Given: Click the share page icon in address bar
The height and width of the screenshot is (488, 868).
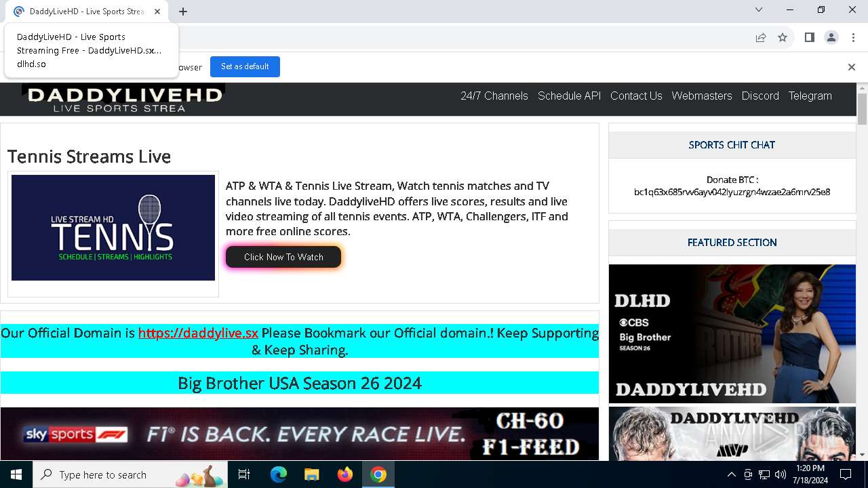Looking at the screenshot, I should tap(761, 38).
